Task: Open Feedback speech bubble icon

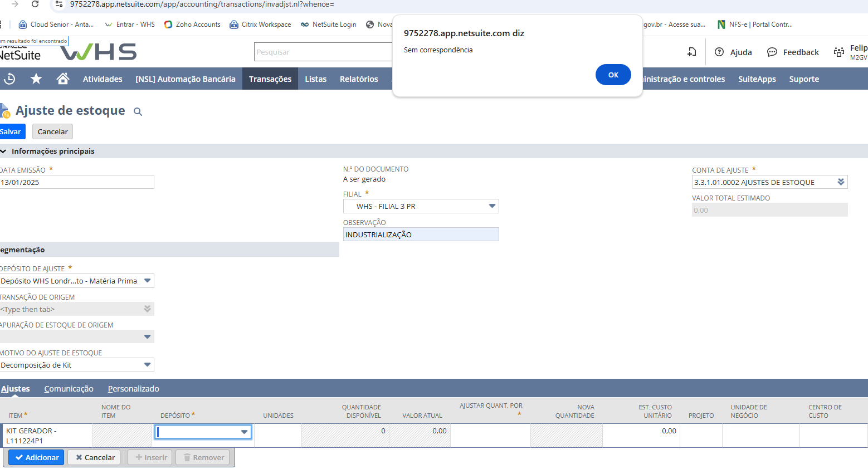Action: click(x=772, y=52)
